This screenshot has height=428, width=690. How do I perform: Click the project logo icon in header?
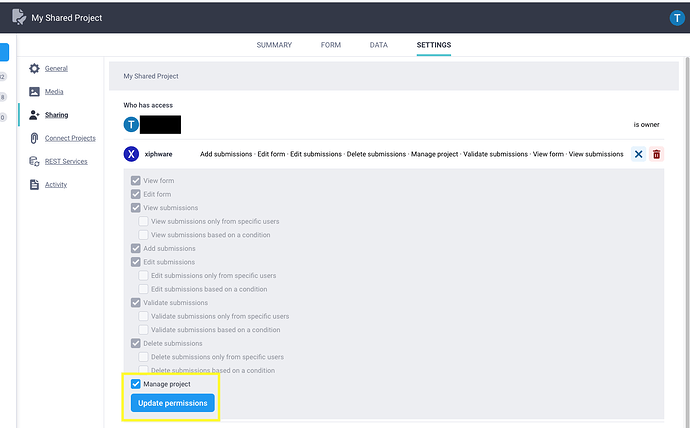pyautogui.click(x=17, y=18)
